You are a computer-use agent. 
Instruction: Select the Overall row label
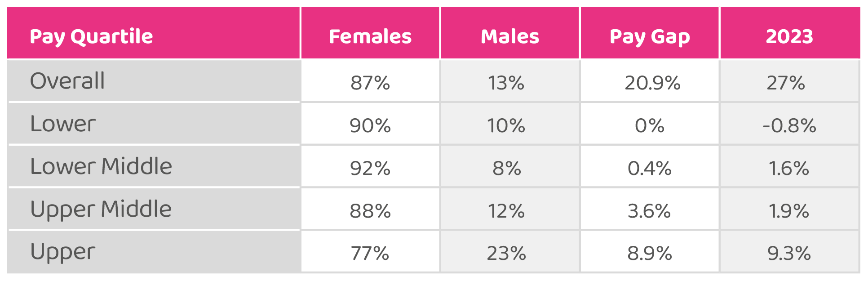point(67,81)
